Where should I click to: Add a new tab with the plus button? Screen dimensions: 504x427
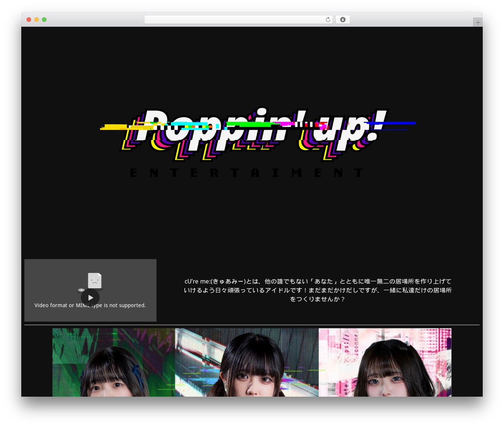478,22
